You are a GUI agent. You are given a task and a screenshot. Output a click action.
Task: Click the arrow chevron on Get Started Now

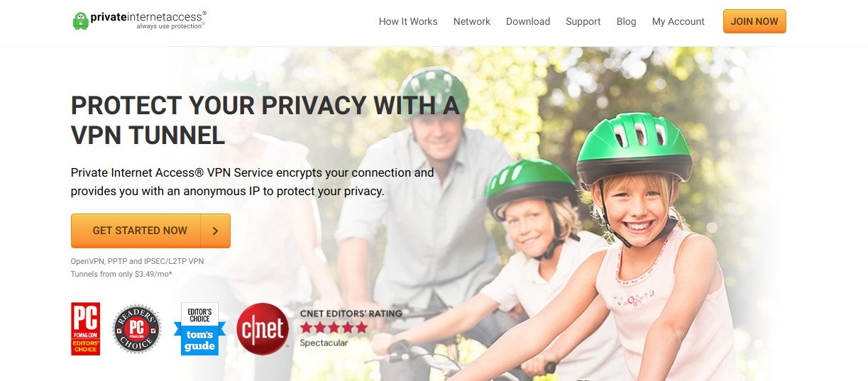[x=215, y=231]
